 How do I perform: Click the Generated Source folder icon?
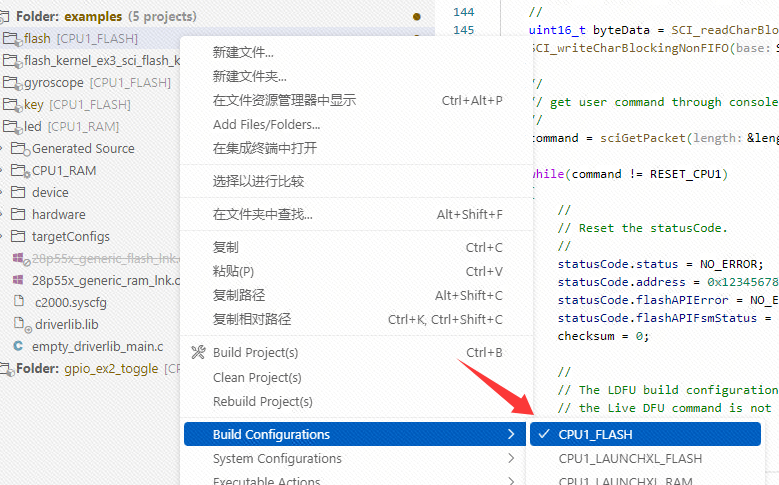[20, 149]
